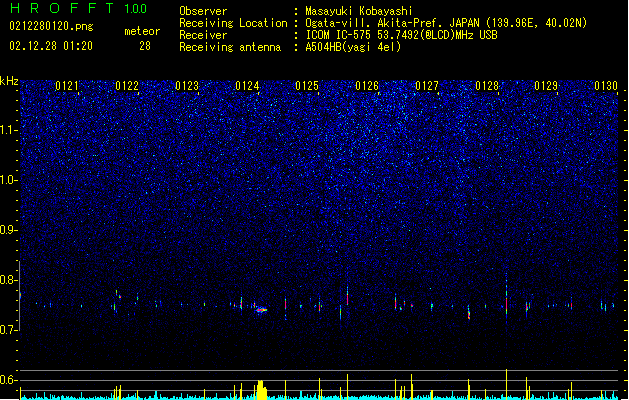Viewport: 629px width, 400px height.
Task: Click the 1.0 kHz axis label
Action: click(x=9, y=180)
